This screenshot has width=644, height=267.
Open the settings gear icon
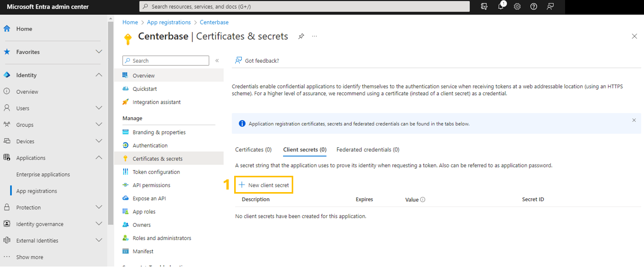point(517,7)
